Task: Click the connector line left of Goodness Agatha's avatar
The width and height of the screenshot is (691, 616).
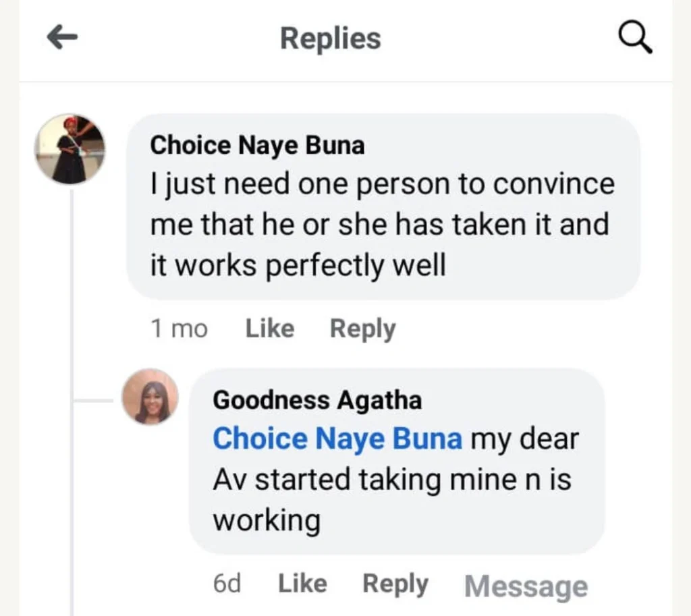Action: [x=96, y=401]
